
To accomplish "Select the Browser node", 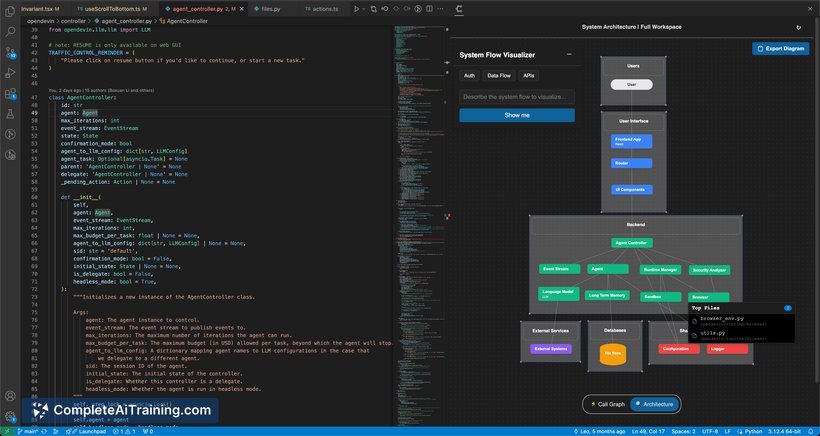I will [x=708, y=297].
